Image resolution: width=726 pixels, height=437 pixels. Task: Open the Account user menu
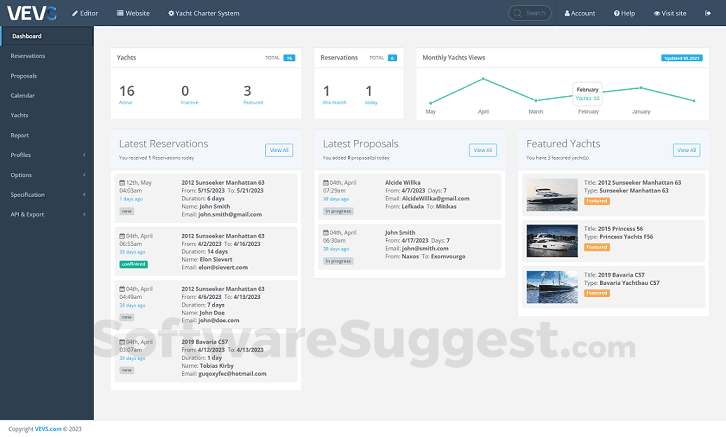[x=580, y=13]
